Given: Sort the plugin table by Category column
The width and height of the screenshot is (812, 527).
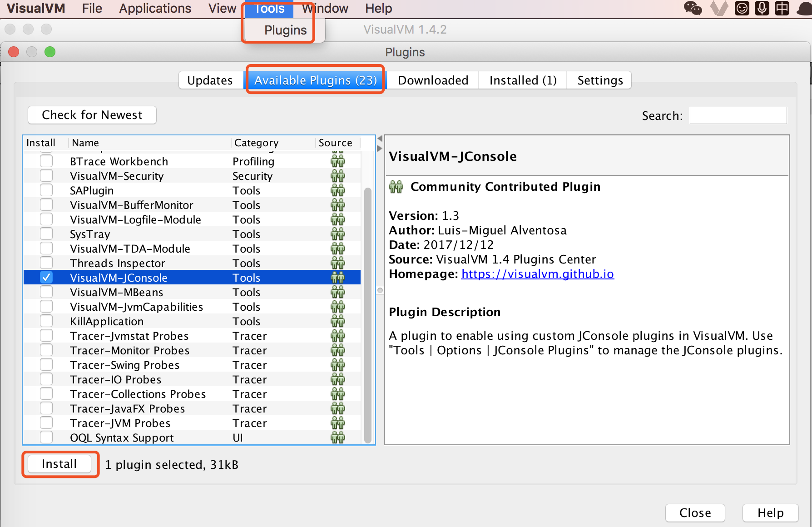Looking at the screenshot, I should click(273, 143).
